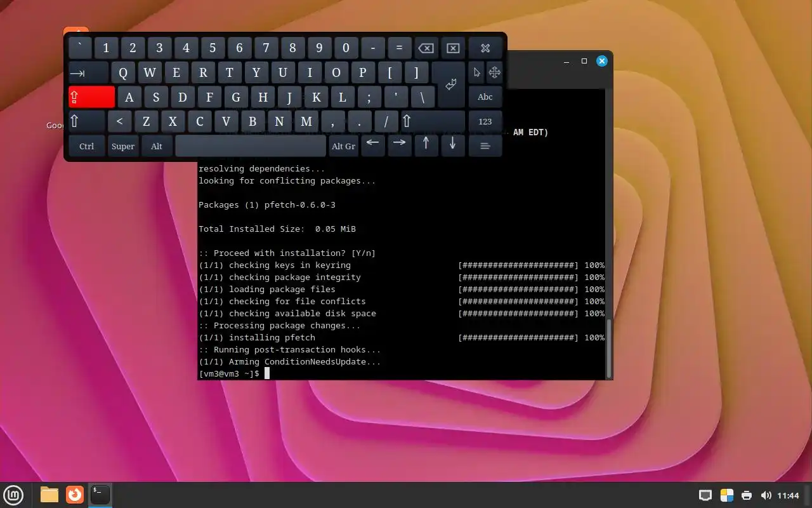The image size is (812, 508).
Task: Tap the up arrow key
Action: pyautogui.click(x=426, y=145)
